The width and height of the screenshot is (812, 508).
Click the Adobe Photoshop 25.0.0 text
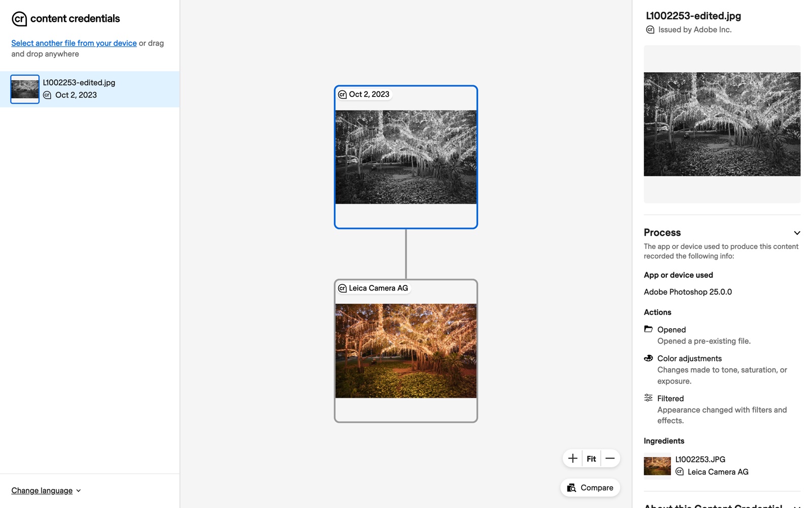pos(688,292)
